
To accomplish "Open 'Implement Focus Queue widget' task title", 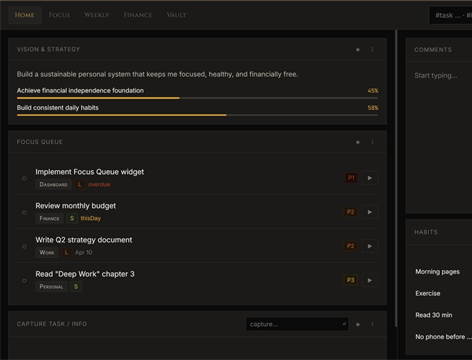I will 90,172.
